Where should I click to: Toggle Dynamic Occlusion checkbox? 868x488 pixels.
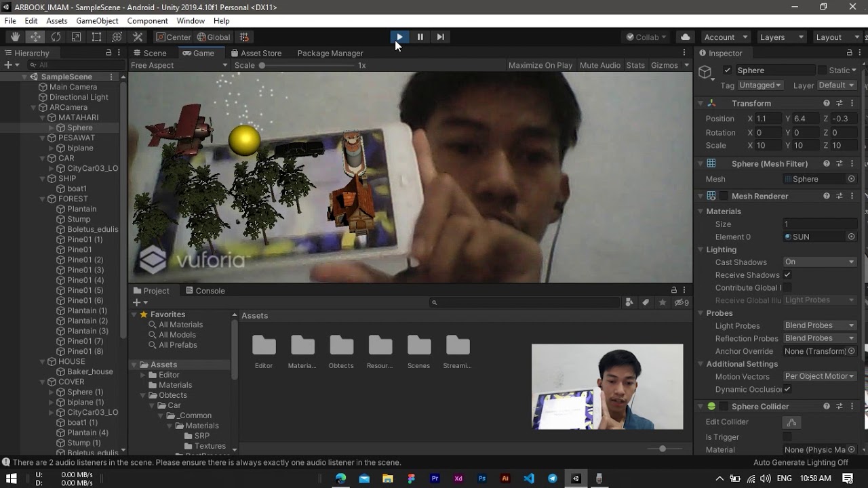787,389
